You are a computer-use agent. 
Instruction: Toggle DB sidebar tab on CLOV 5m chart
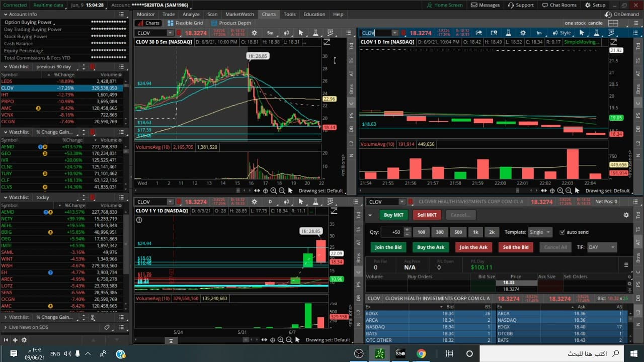351,129
